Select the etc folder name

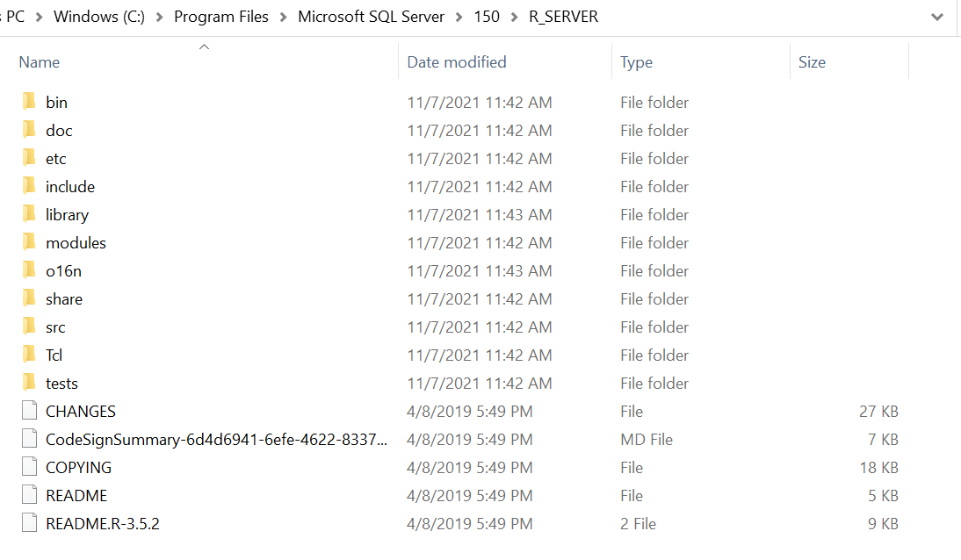55,159
